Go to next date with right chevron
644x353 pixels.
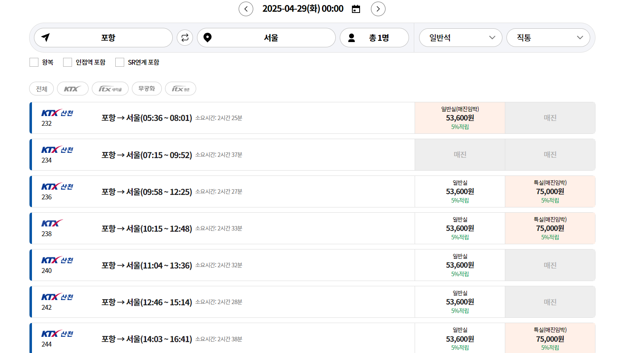[x=378, y=9]
